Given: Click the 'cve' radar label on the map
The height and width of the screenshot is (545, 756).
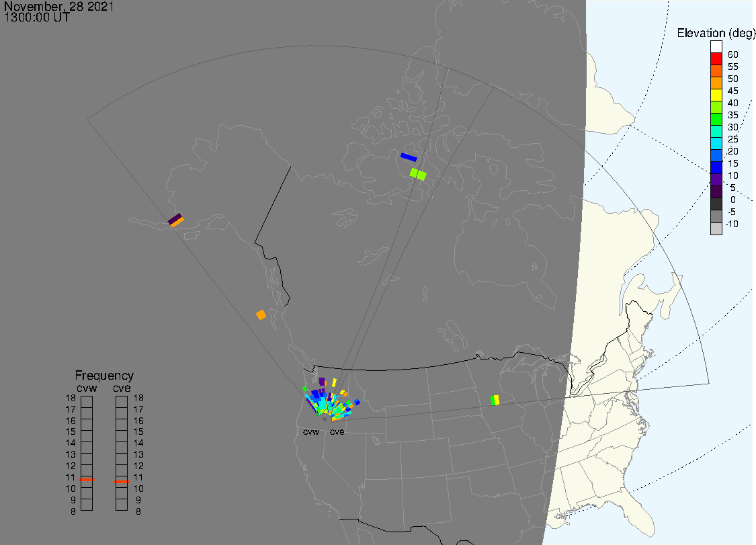Looking at the screenshot, I should pos(337,431).
